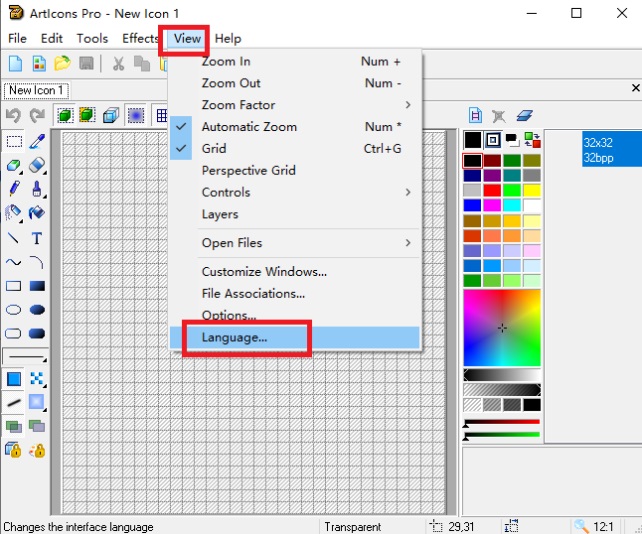This screenshot has width=642, height=534.
Task: Select the Line tool
Action: pyautogui.click(x=14, y=238)
